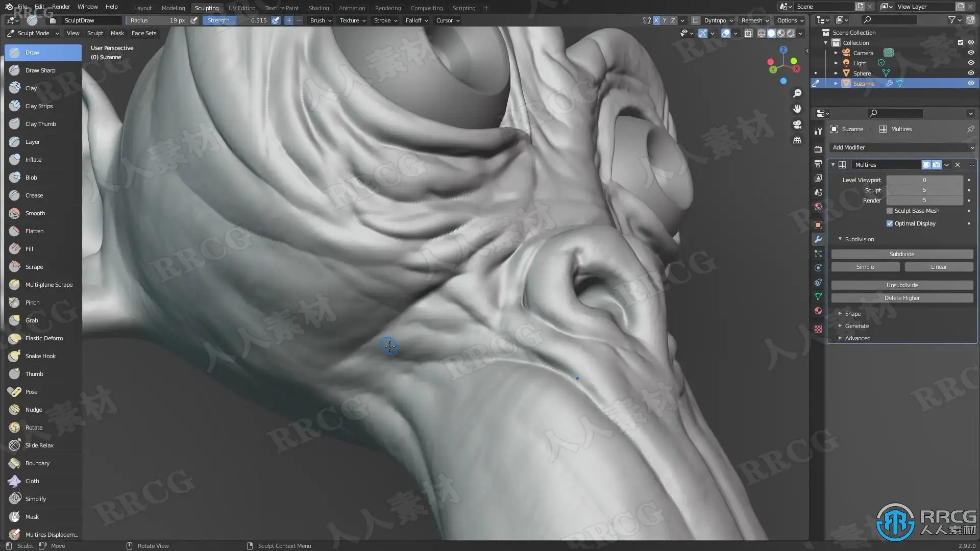Select the Cloth brush tool

tap(32, 481)
